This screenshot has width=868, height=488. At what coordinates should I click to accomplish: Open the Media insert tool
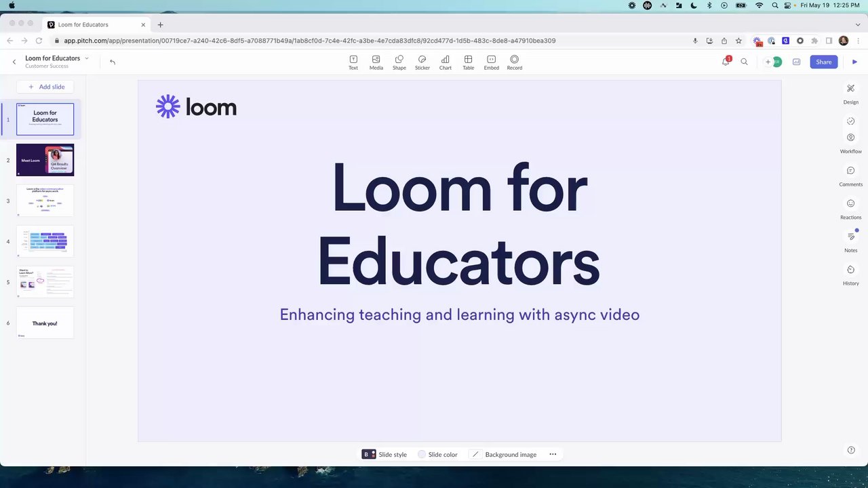click(376, 62)
